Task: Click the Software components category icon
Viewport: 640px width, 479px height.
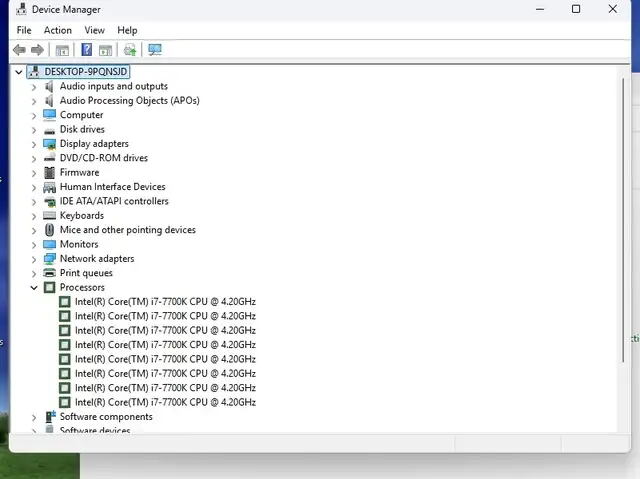Action: click(x=50, y=417)
